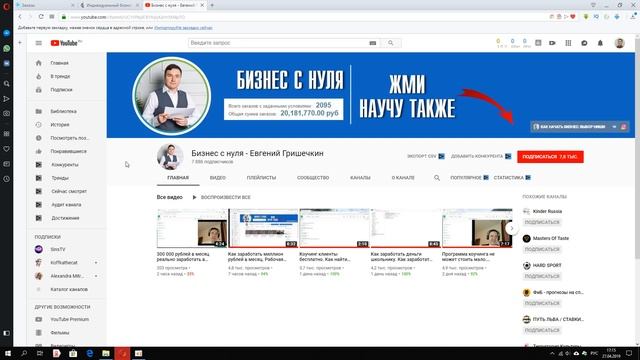The width and height of the screenshot is (640, 360).
Task: Reload the page in browser toolbar
Action: click(x=41, y=17)
